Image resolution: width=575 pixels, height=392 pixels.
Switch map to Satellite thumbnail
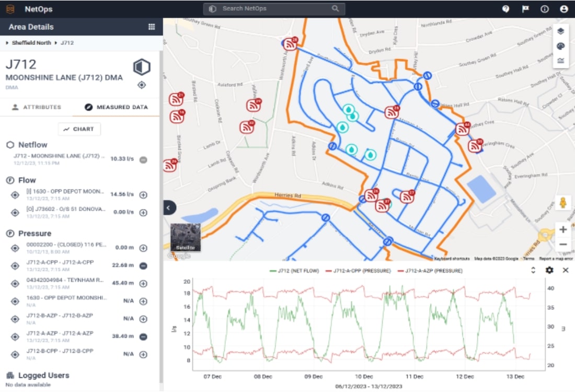click(x=186, y=237)
